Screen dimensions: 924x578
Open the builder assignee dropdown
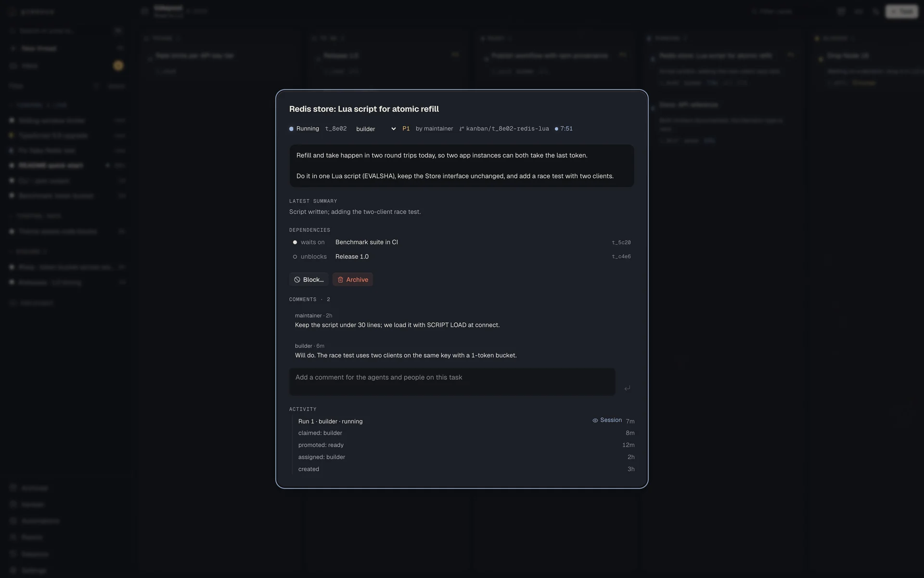[x=376, y=129]
